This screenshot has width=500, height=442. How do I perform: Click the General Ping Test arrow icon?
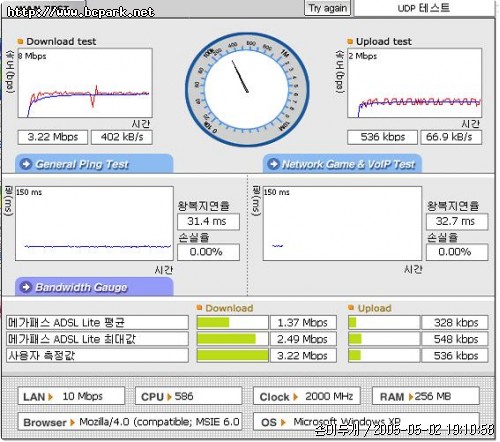[26, 164]
